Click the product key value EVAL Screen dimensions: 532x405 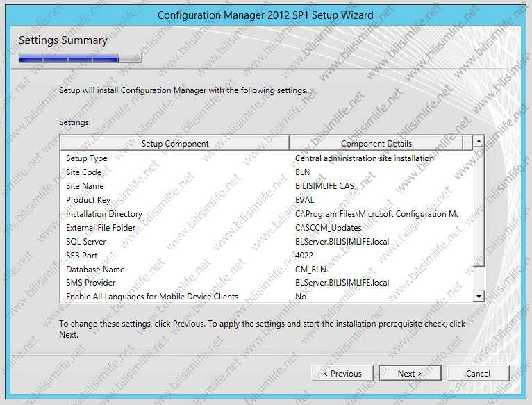coord(305,200)
